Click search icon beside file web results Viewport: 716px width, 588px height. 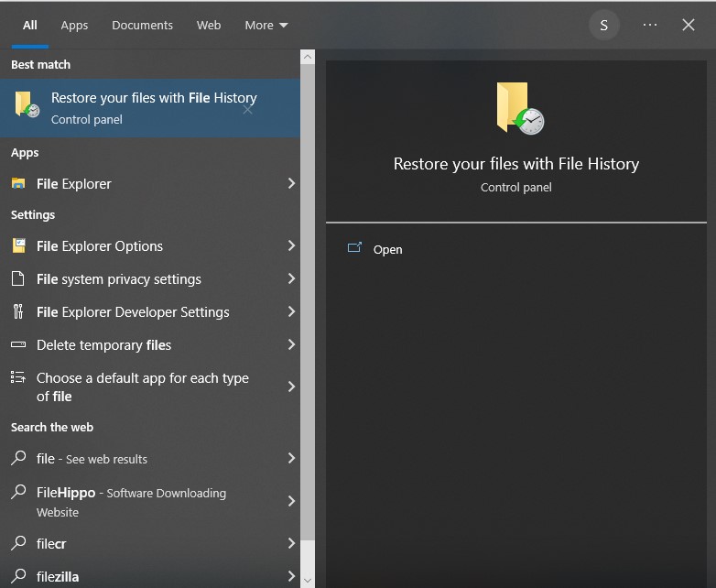(x=18, y=457)
